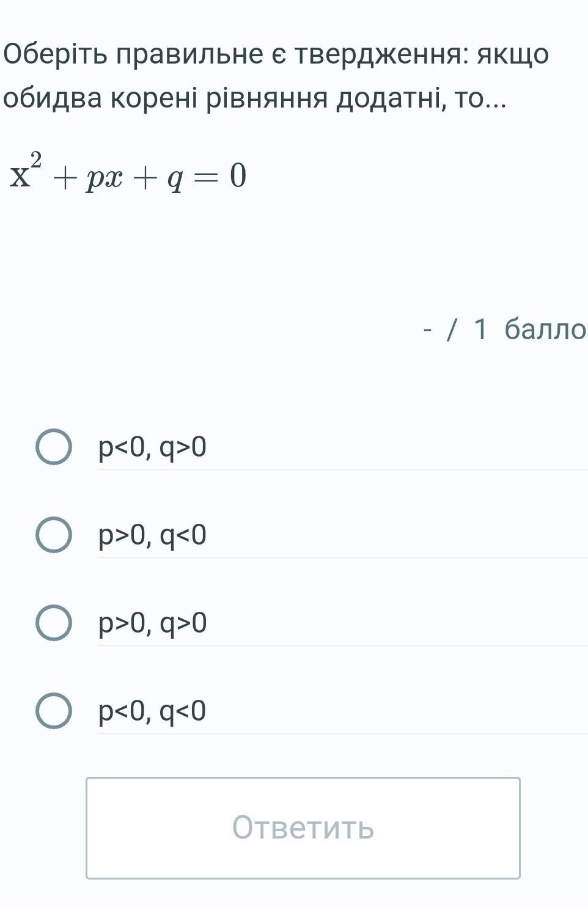Screen dimensions: 588x907
Task: Click the word 'рівняння' in the question
Action: click(268, 99)
